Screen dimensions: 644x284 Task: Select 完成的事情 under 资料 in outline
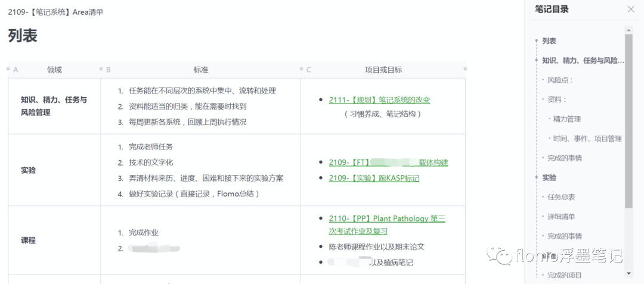pos(564,158)
